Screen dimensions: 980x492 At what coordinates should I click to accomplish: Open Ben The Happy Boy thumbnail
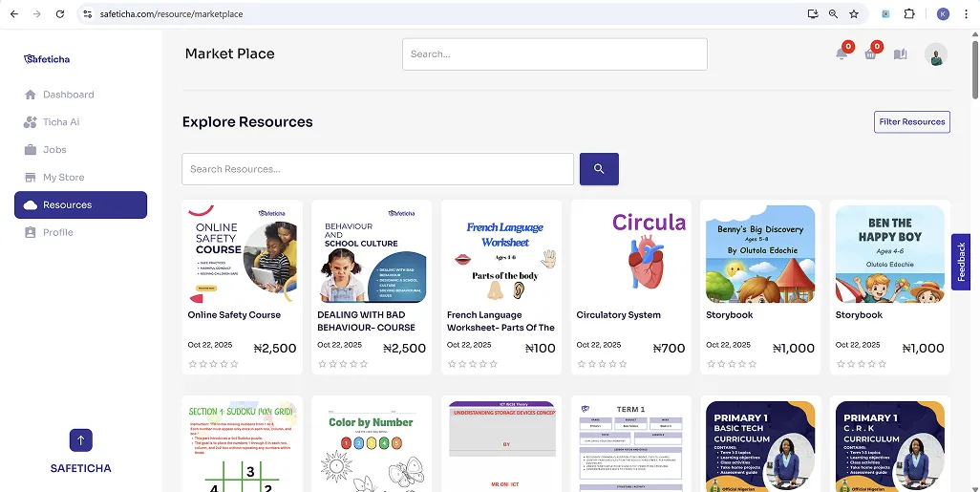pyautogui.click(x=890, y=254)
